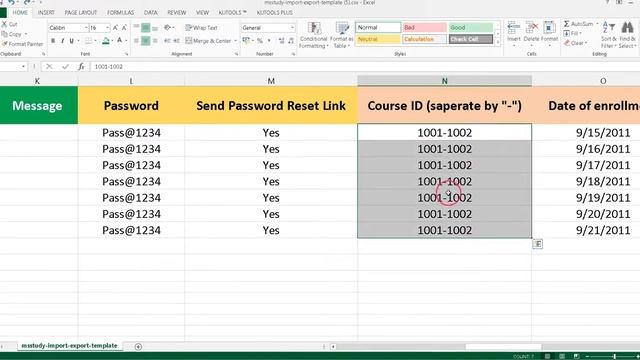Click the Increase Font Size icon
The height and width of the screenshot is (360, 640).
pos(116,28)
